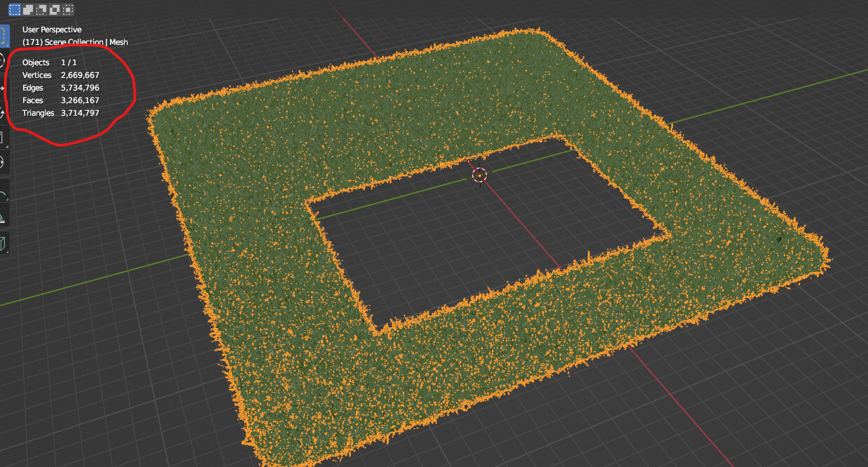Click the User Perspective overlay label

tap(52, 29)
